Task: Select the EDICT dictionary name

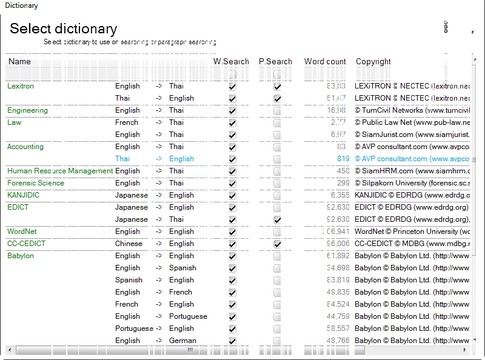Action: pos(18,207)
